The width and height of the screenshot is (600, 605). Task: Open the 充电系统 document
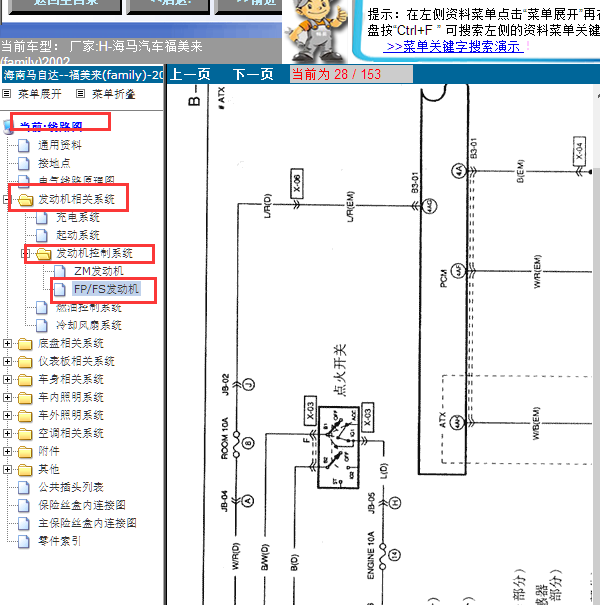pyautogui.click(x=78, y=217)
